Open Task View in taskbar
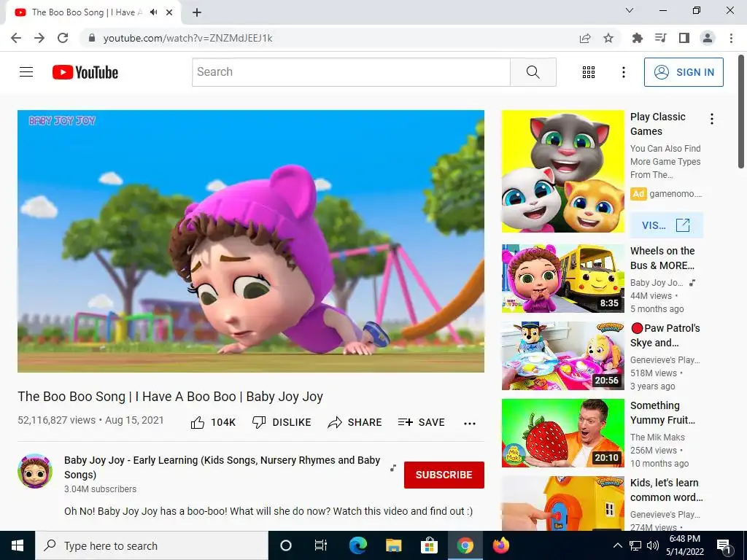 click(321, 545)
